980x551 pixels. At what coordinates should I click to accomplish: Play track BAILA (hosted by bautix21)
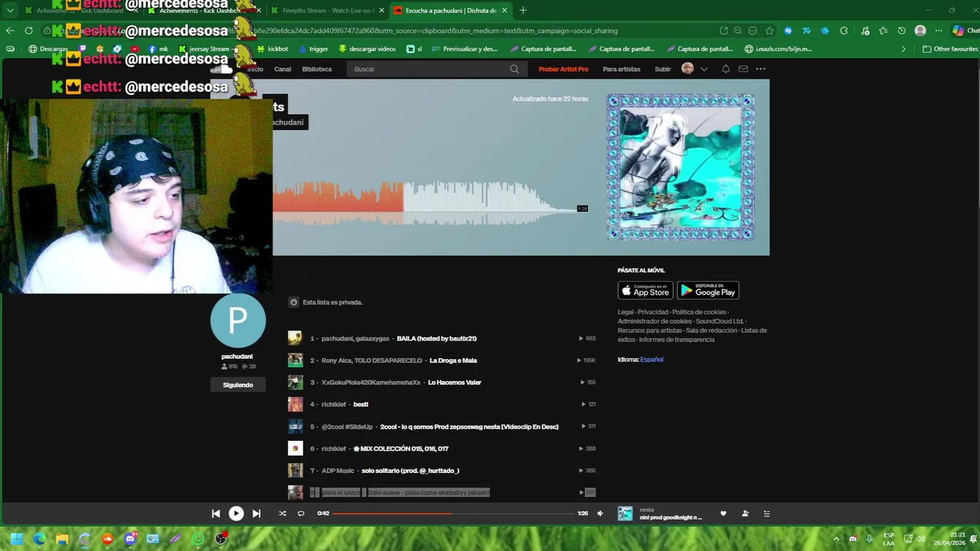coord(436,338)
